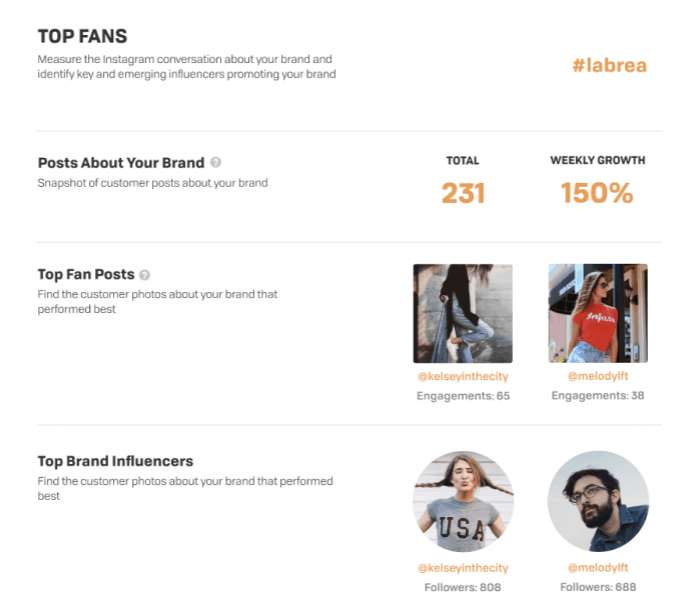
Task: Click the Engagements: 38 label
Action: click(x=598, y=396)
